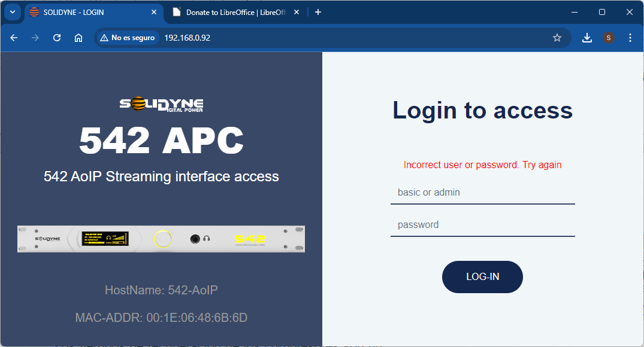
Task: Open Chrome's three-dot menu
Action: (x=630, y=37)
